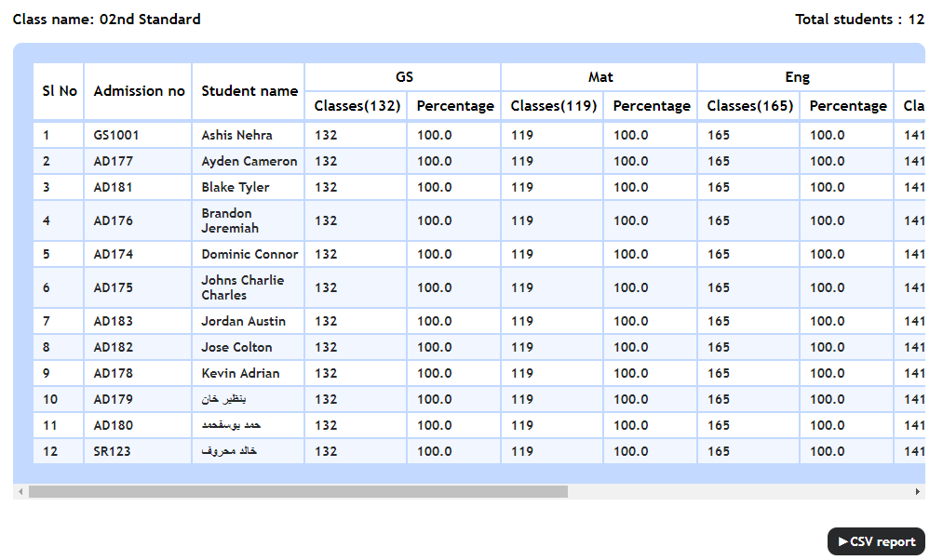943x560 pixels.
Task: Select the Kevin Adrian name cell
Action: 240,373
